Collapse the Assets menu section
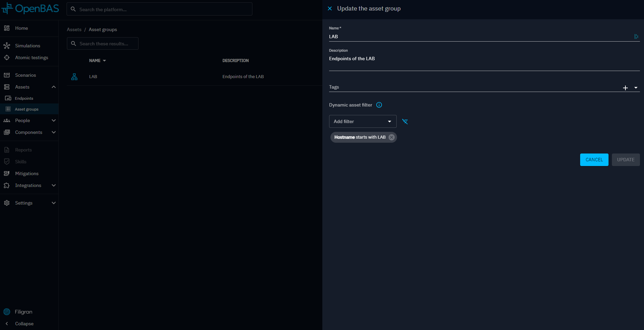The height and width of the screenshot is (330, 644). pos(54,87)
